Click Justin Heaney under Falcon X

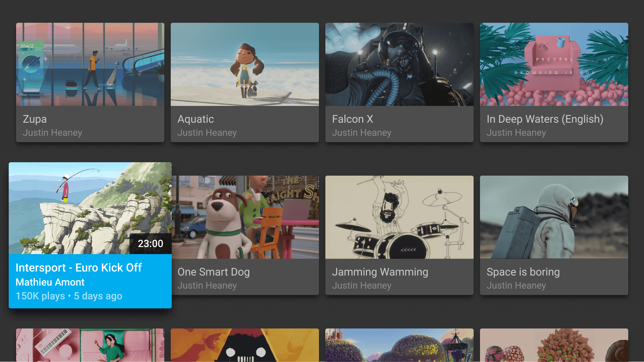coord(362,133)
